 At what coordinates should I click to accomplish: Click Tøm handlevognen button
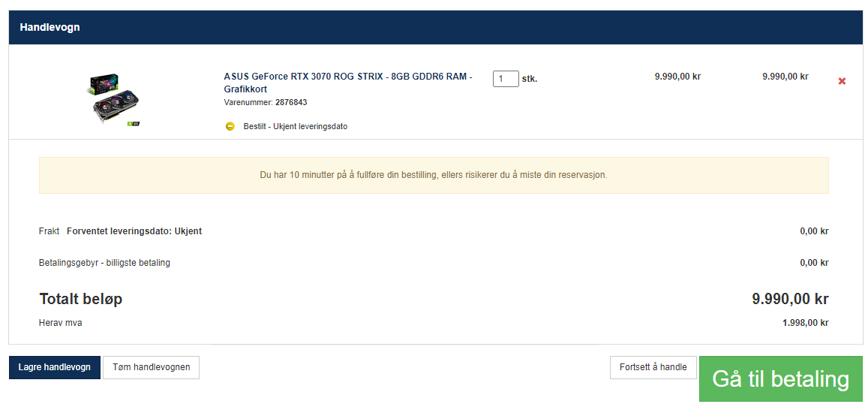[151, 367]
